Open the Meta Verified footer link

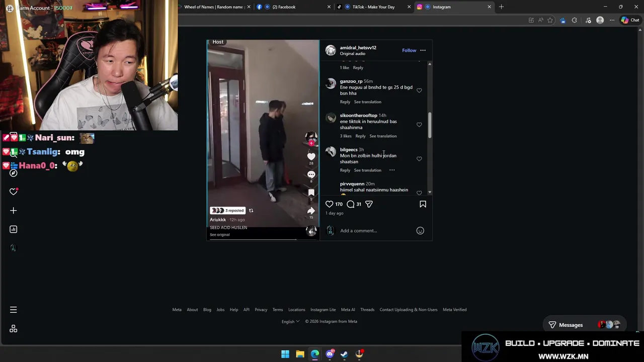click(x=454, y=310)
